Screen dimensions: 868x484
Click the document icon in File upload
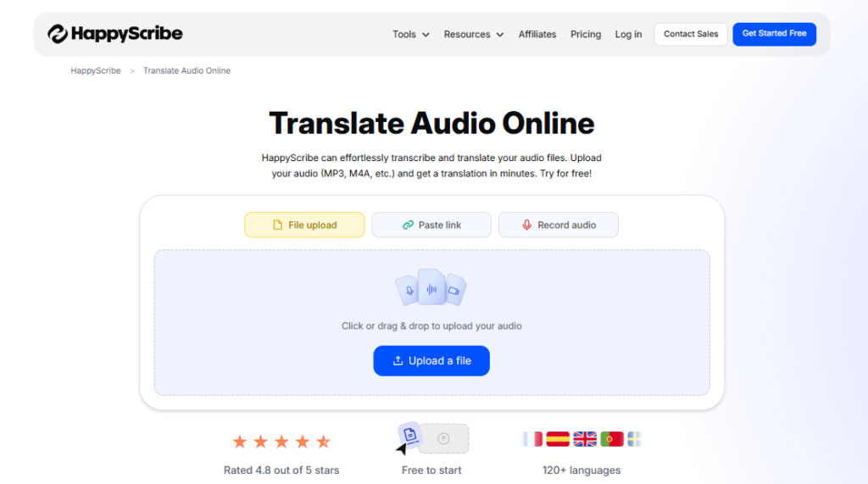(277, 225)
